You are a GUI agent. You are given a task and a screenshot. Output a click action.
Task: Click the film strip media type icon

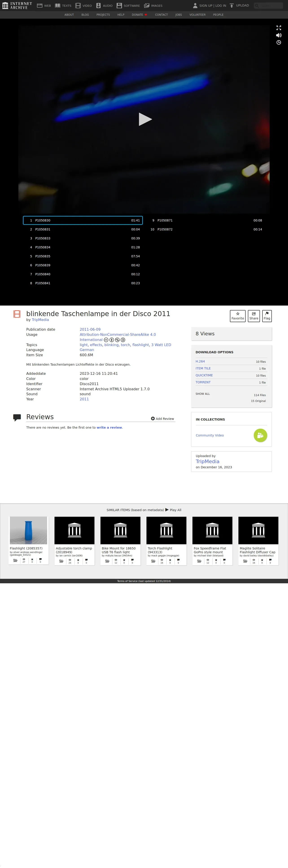coord(17,314)
